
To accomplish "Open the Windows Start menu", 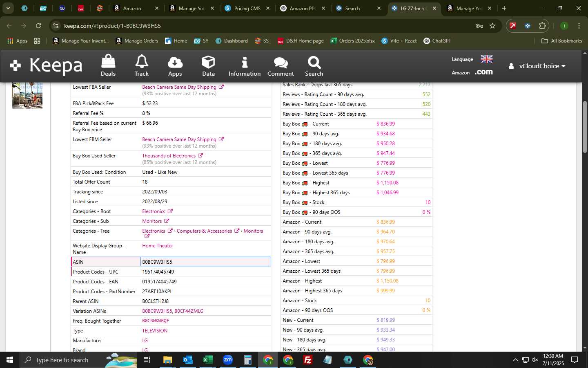I will [x=10, y=360].
